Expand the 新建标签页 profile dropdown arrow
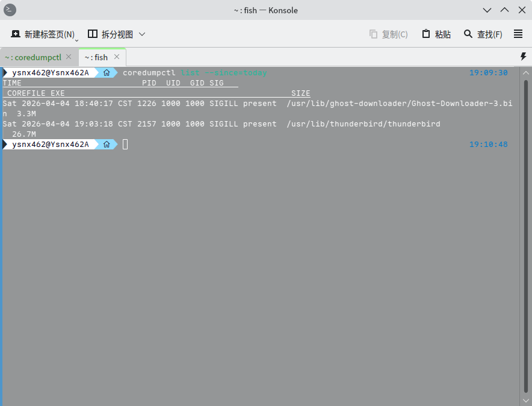The image size is (532, 406). (77, 40)
